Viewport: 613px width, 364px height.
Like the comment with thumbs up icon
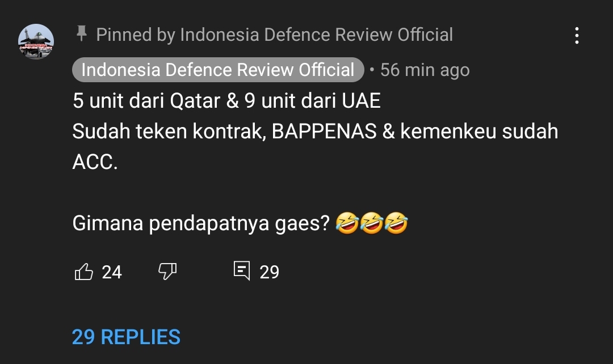pyautogui.click(x=83, y=272)
